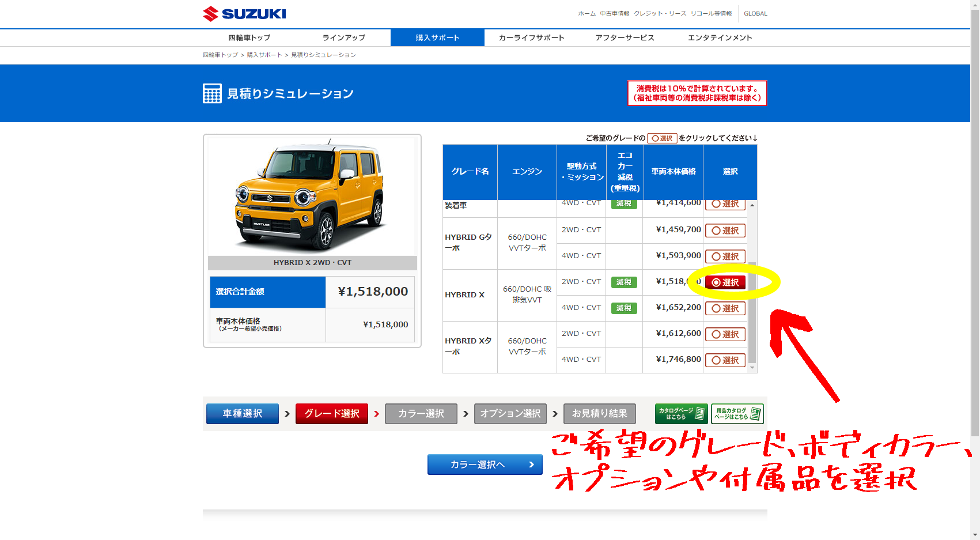Image resolution: width=980 pixels, height=540 pixels.
Task: Go to the 車種選択 step button
Action: pyautogui.click(x=243, y=414)
